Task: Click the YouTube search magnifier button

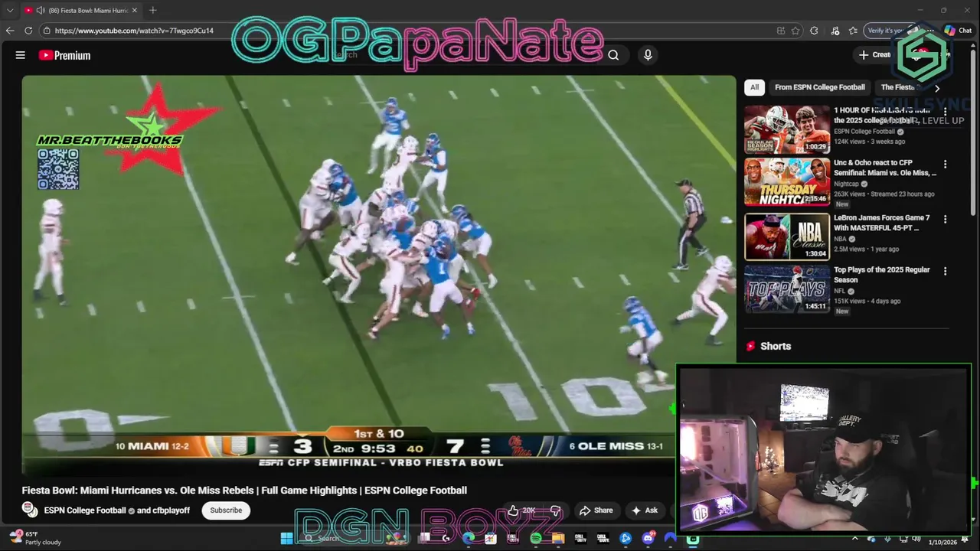Action: [x=613, y=55]
